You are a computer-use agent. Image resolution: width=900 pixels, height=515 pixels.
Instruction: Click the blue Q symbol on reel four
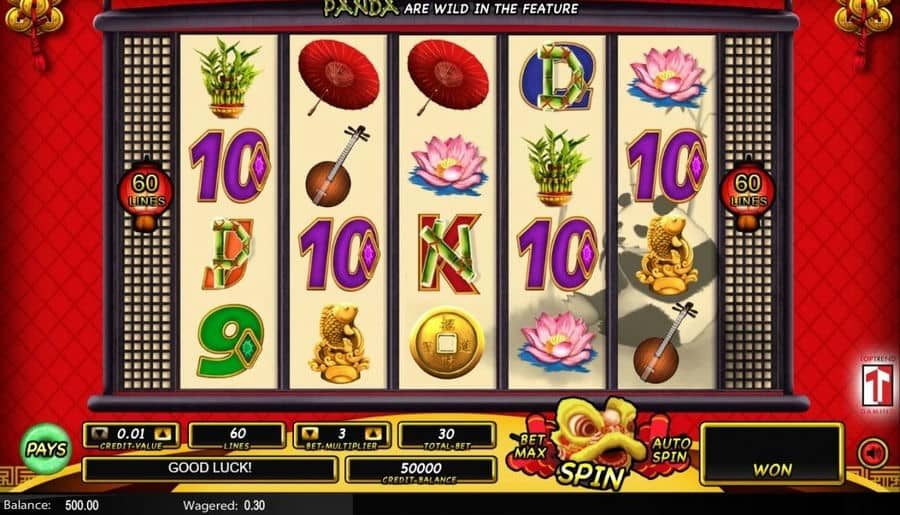point(557,78)
